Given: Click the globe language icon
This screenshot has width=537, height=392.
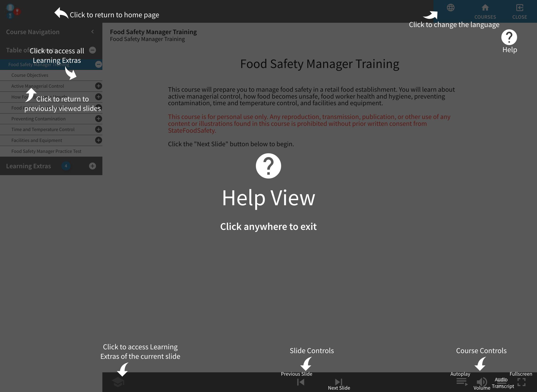Looking at the screenshot, I should 451,8.
